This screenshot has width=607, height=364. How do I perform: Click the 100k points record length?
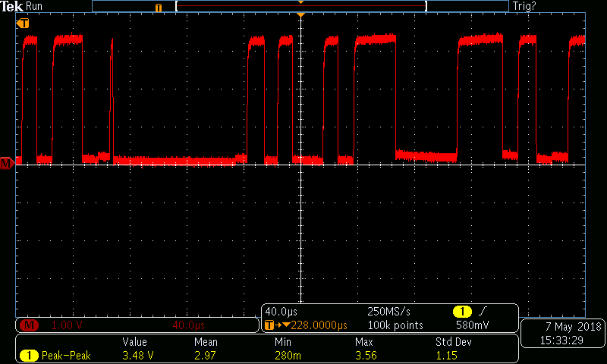(x=395, y=325)
